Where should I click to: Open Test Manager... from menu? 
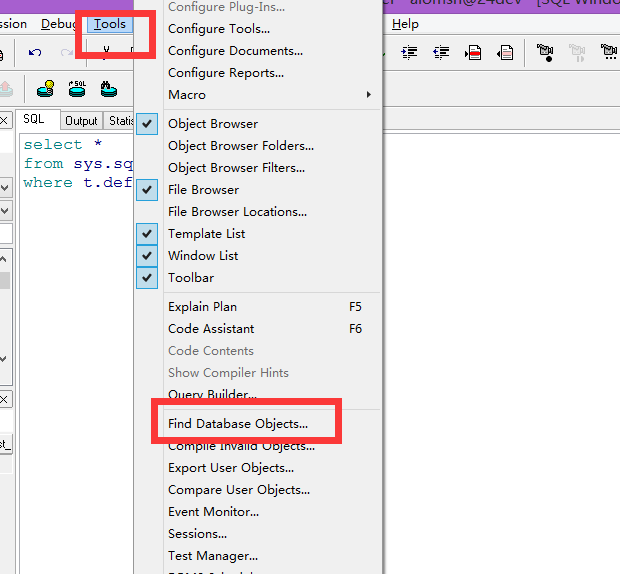click(x=213, y=556)
